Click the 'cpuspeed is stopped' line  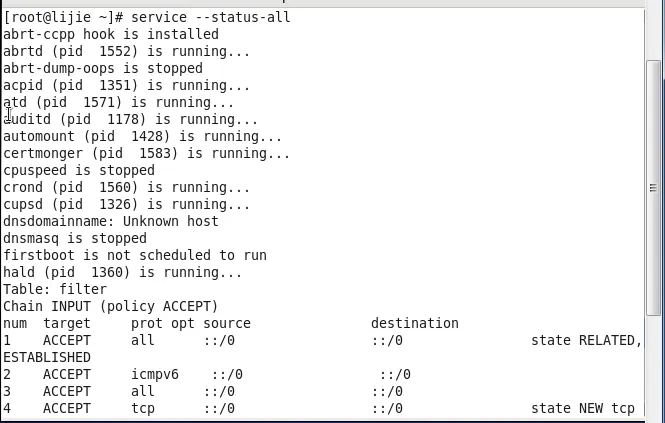(x=78, y=170)
